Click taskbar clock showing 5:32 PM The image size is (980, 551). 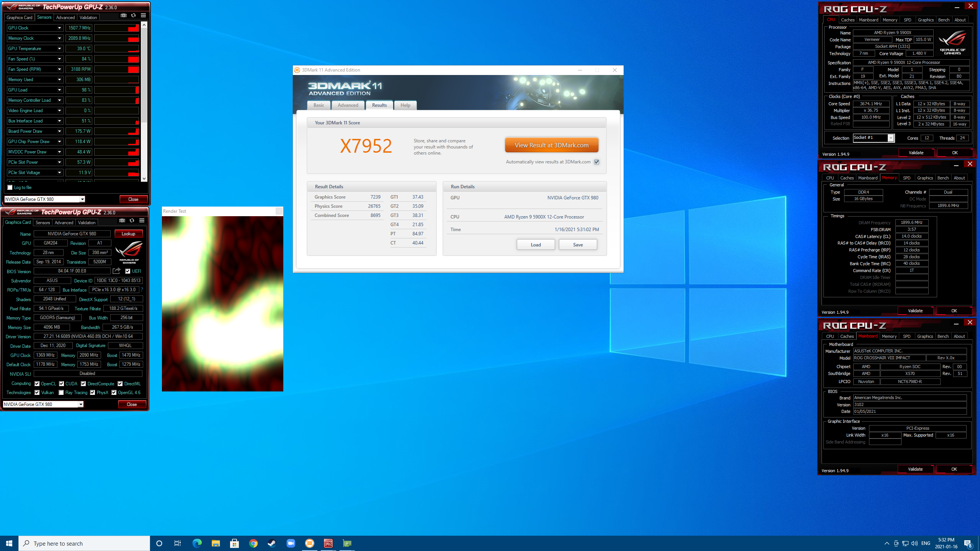946,543
